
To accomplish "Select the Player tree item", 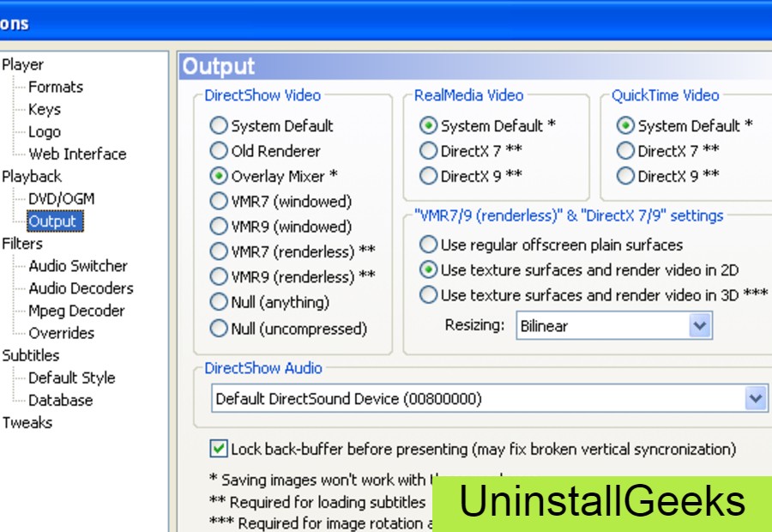I will [22, 64].
